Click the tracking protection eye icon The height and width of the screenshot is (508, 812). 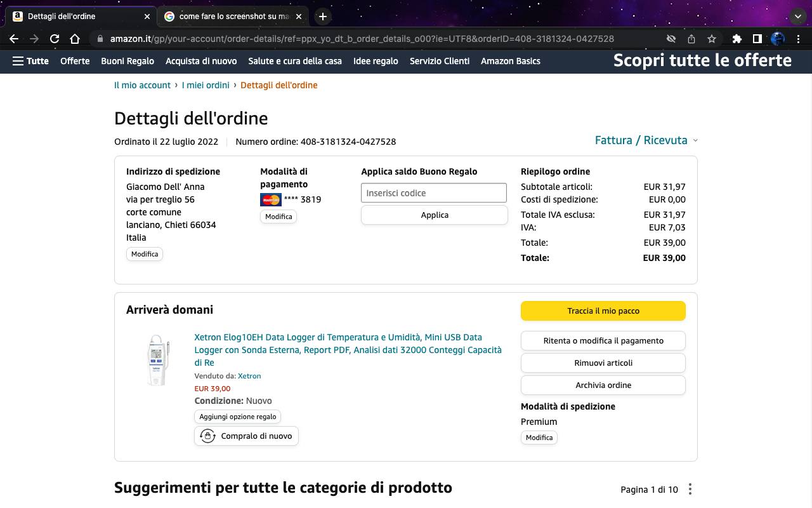(x=671, y=39)
